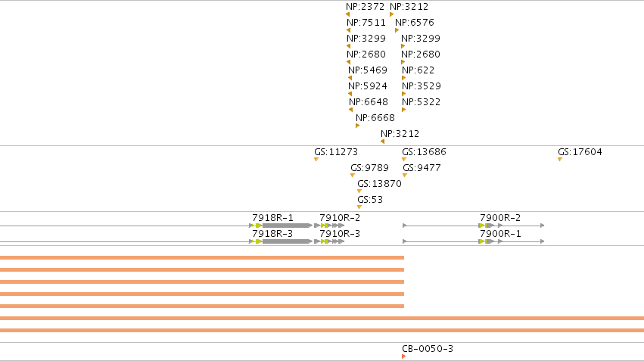The height and width of the screenshot is (361, 644).
Task: Click the GS:9789 label
Action: pyautogui.click(x=369, y=168)
